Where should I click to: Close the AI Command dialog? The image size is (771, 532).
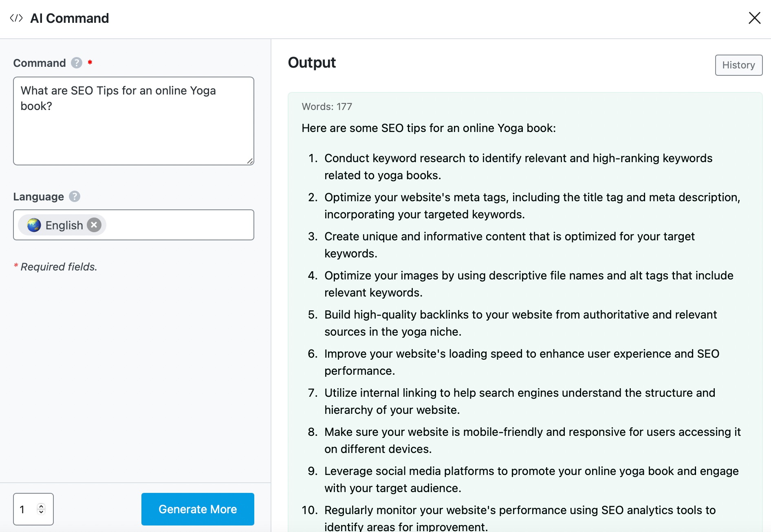tap(755, 18)
